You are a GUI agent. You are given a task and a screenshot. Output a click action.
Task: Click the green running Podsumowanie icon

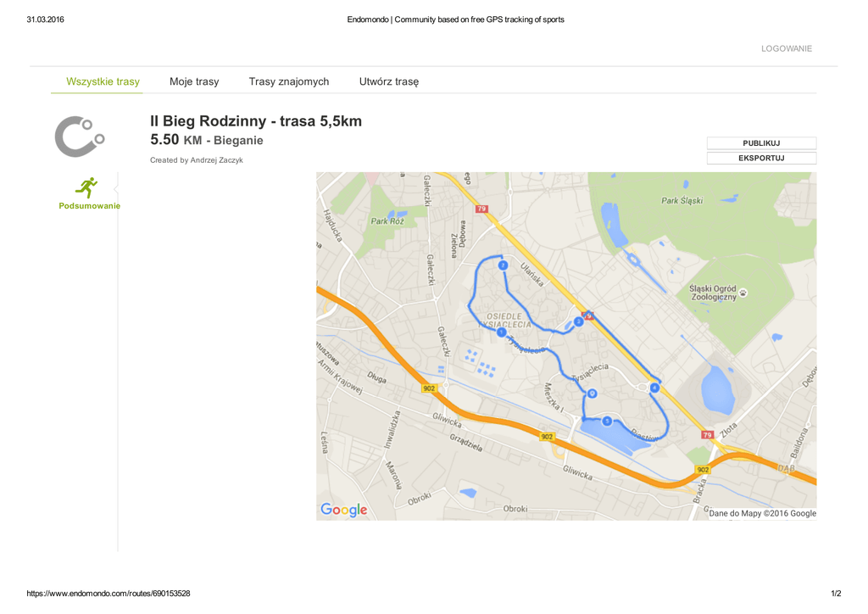(86, 187)
